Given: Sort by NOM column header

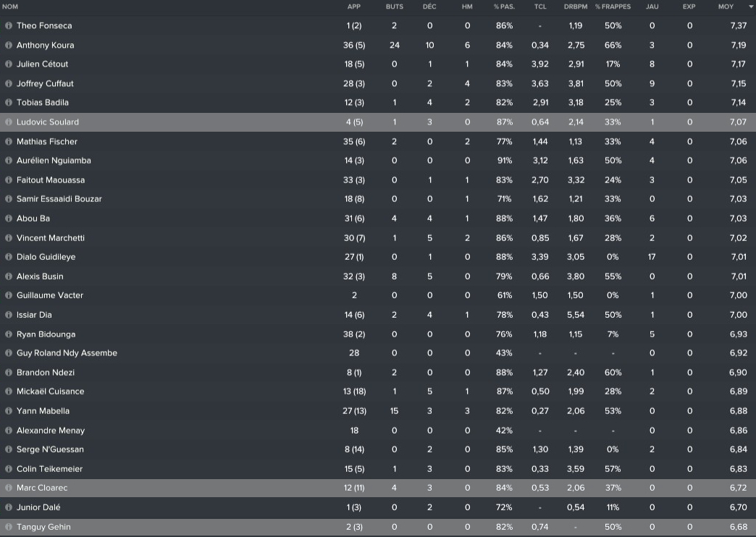Looking at the screenshot, I should point(10,7).
